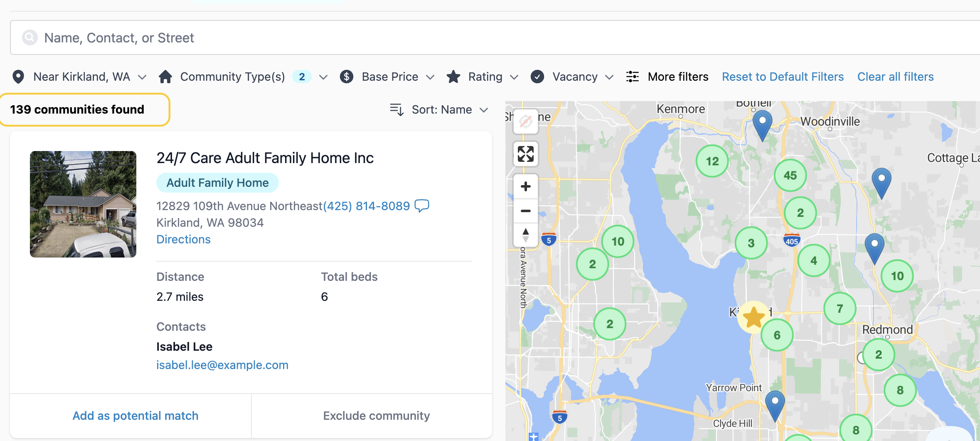
Task: Email isabel.lee@example.com
Action: point(222,365)
